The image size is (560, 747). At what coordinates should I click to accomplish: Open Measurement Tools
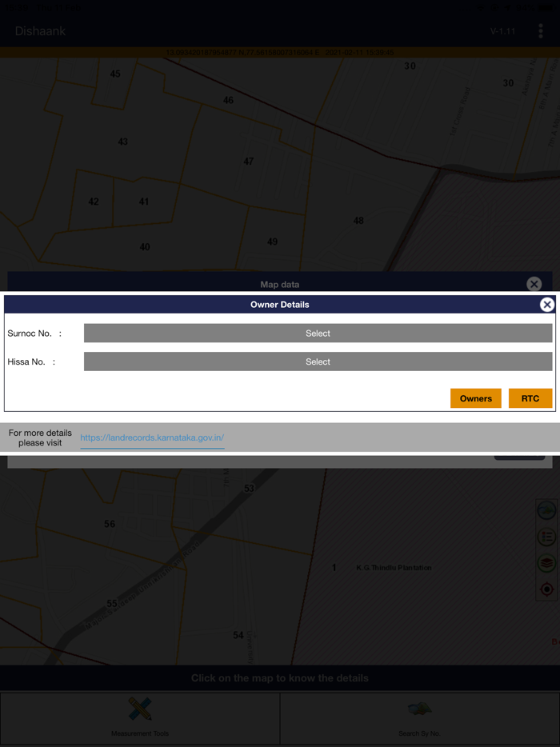140,718
